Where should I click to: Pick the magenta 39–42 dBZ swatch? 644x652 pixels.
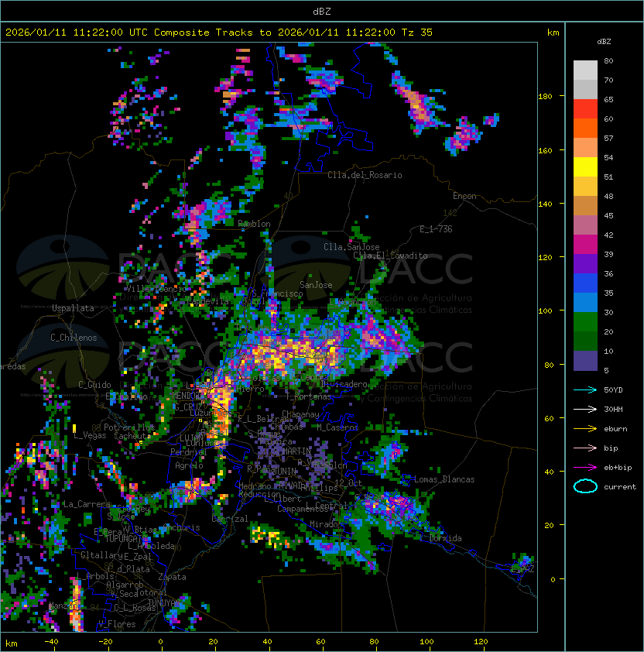tap(585, 245)
